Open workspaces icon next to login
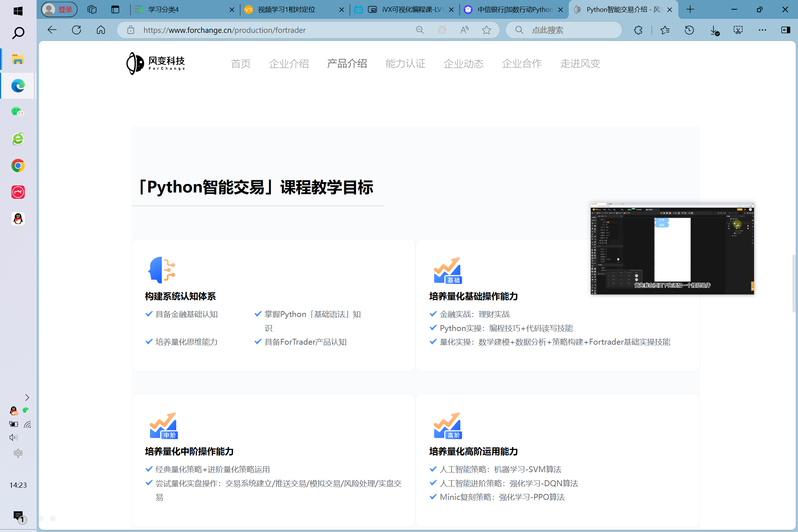This screenshot has width=798, height=532. [92, 10]
